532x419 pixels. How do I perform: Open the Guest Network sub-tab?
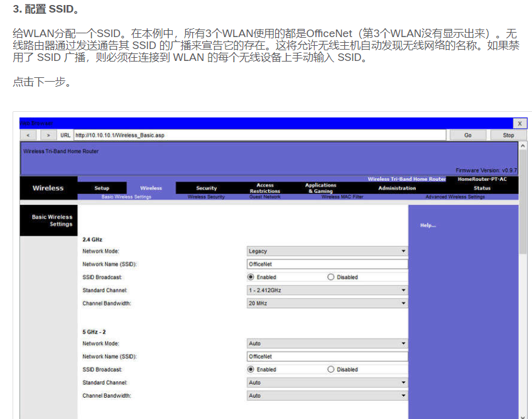coord(264,197)
